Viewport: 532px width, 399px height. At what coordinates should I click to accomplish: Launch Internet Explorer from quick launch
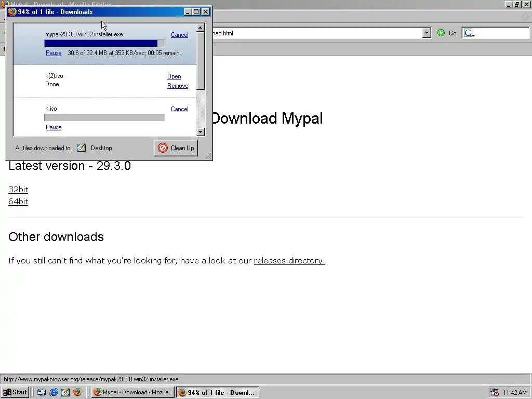point(54,392)
